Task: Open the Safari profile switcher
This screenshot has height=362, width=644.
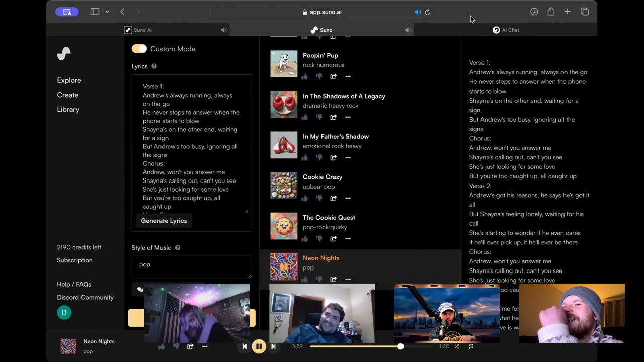Action: pos(67,12)
